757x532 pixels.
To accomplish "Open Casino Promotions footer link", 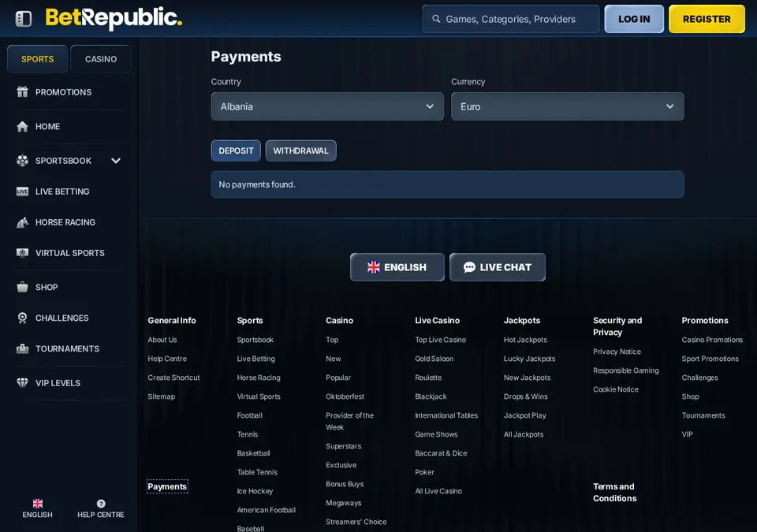I will (712, 340).
